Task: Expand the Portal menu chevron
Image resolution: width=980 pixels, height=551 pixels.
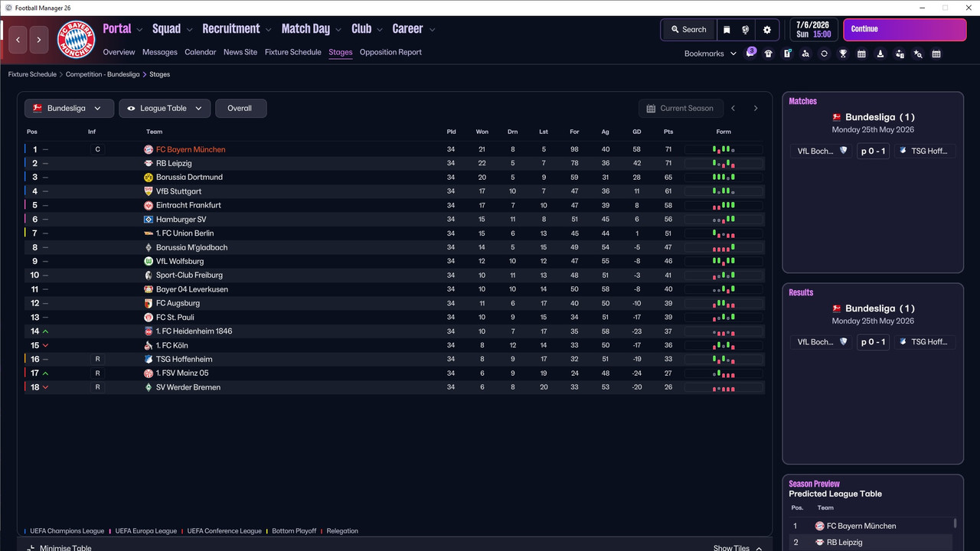Action: 139,30
